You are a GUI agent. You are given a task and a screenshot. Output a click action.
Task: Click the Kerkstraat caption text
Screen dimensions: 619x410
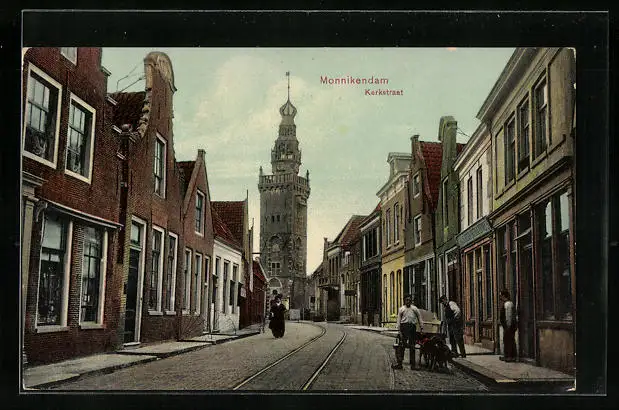(x=383, y=92)
